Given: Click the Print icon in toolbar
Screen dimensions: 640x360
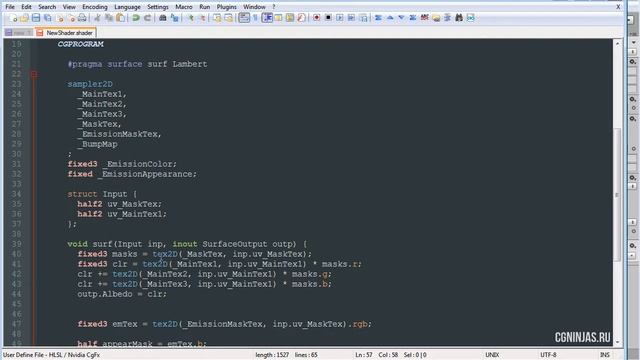Looking at the screenshot, I should pyautogui.click(x=82, y=18).
